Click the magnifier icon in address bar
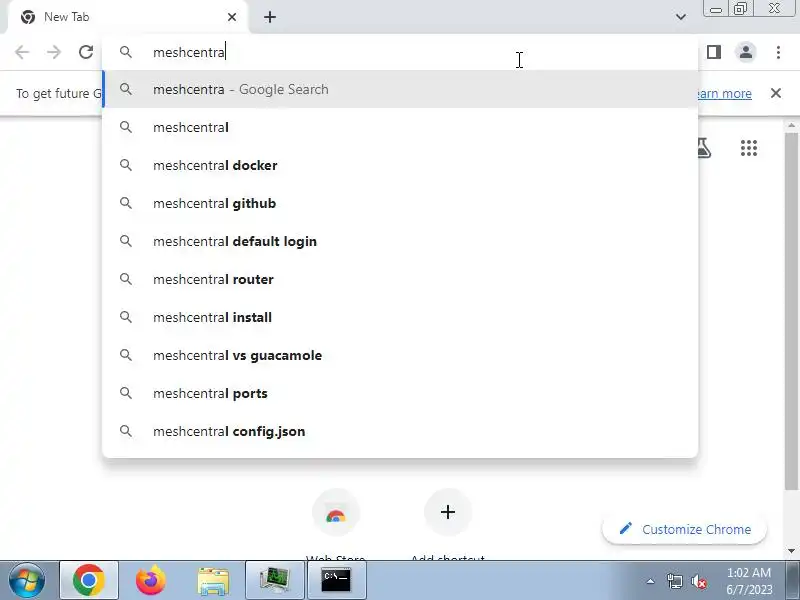 (x=126, y=52)
